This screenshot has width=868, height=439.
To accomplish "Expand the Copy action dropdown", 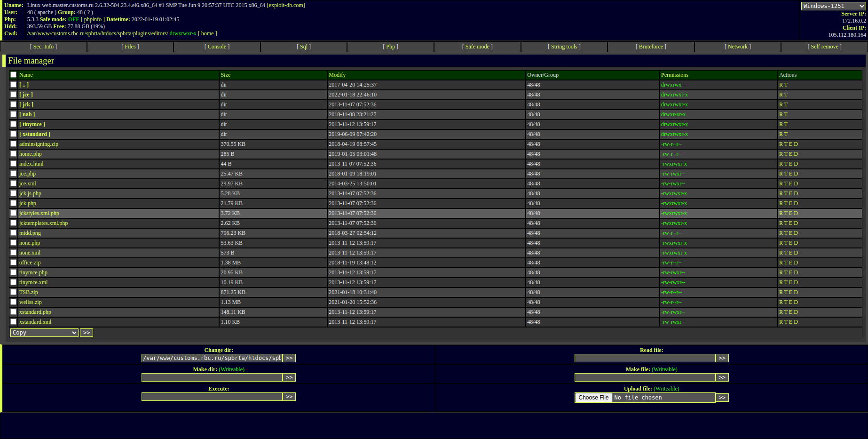I will click(44, 333).
